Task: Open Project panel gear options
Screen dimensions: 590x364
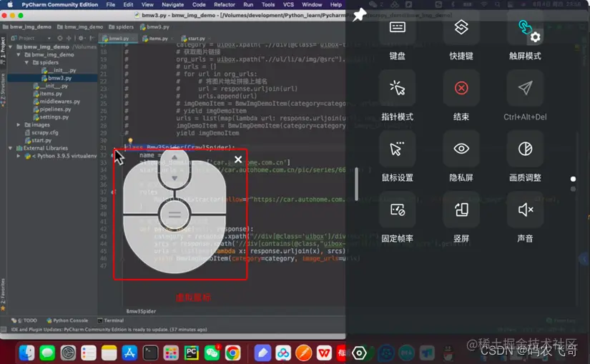Action: pos(81,38)
